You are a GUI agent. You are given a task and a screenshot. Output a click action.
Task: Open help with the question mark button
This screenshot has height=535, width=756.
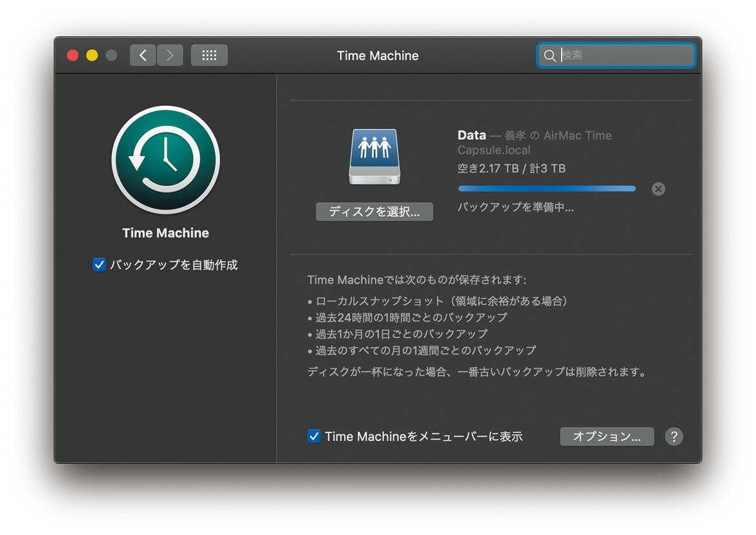click(673, 437)
